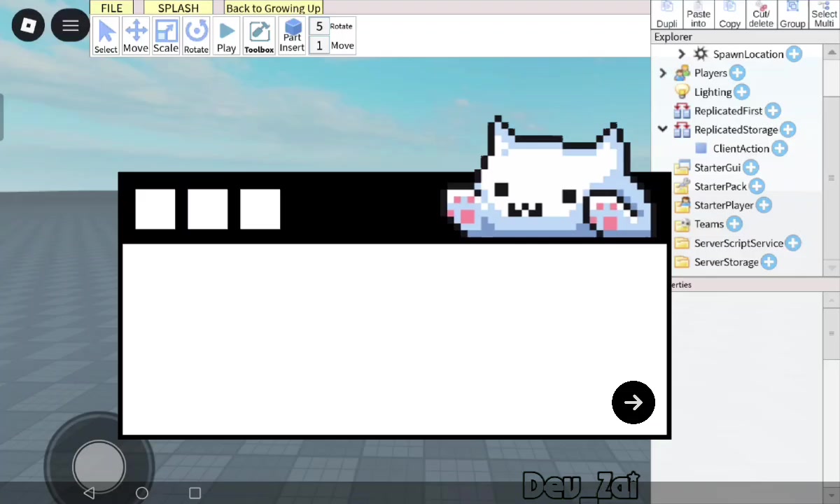Viewport: 840px width, 504px height.
Task: Click the Cut/delete button
Action: pyautogui.click(x=761, y=15)
